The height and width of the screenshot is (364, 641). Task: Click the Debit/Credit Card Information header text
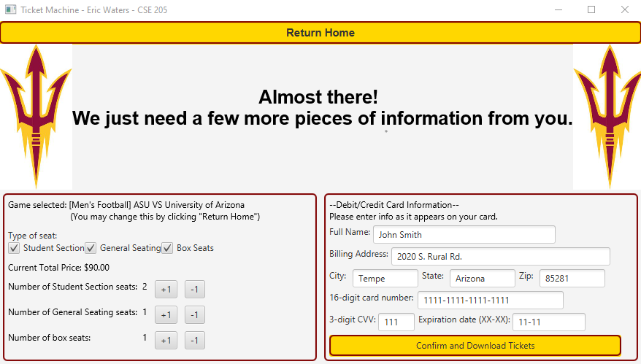point(394,205)
